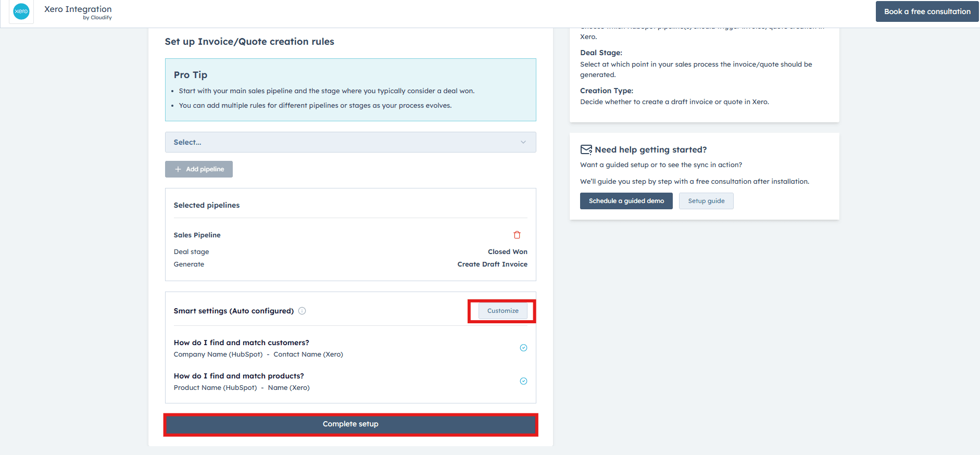Click 'Company Name (HubSpot) - Contact Name (Xero)' text
Viewport: 980px width, 455px height.
click(258, 355)
